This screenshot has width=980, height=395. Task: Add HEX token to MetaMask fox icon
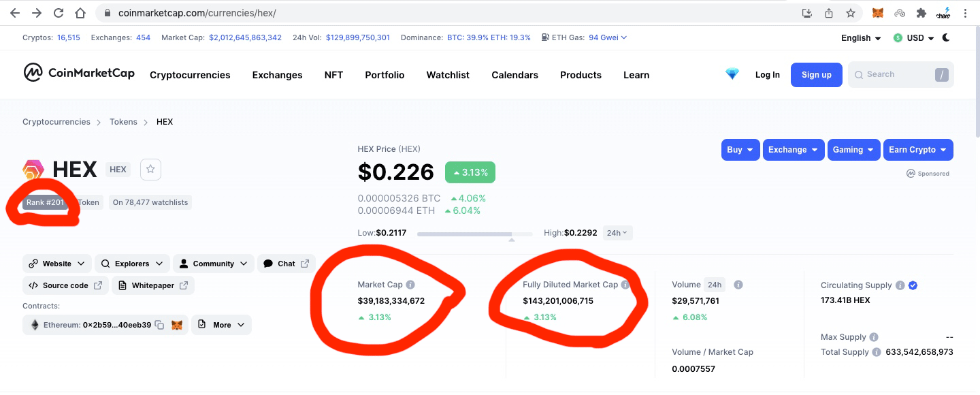point(176,325)
